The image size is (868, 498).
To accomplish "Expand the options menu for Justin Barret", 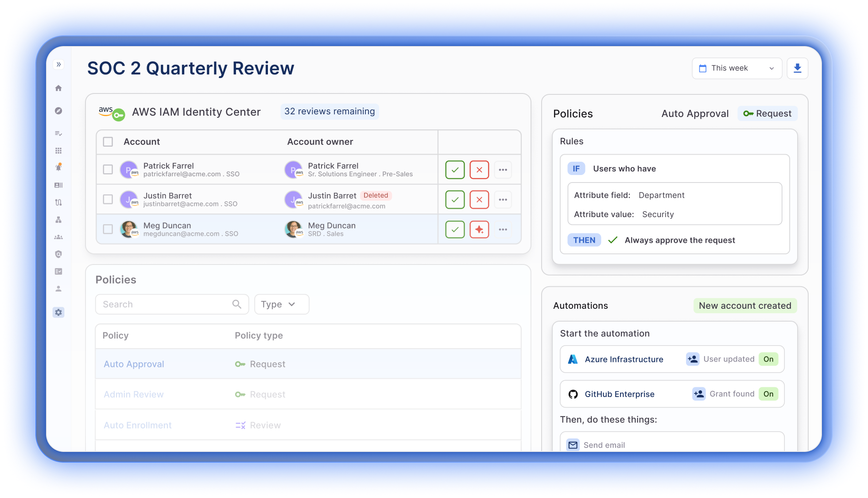I will click(x=503, y=199).
